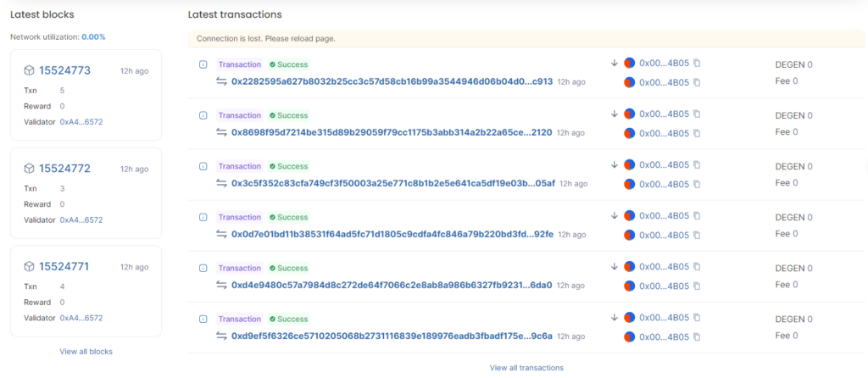The height and width of the screenshot is (378, 868).
Task: Copy sender address of transaction 0x0d7e01bd…92fe
Action: [x=697, y=216]
